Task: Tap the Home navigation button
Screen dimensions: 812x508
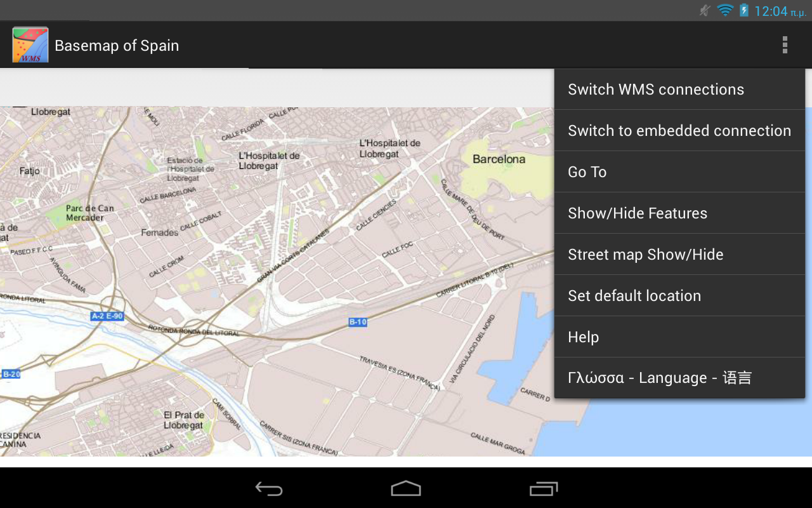Action: (405, 488)
